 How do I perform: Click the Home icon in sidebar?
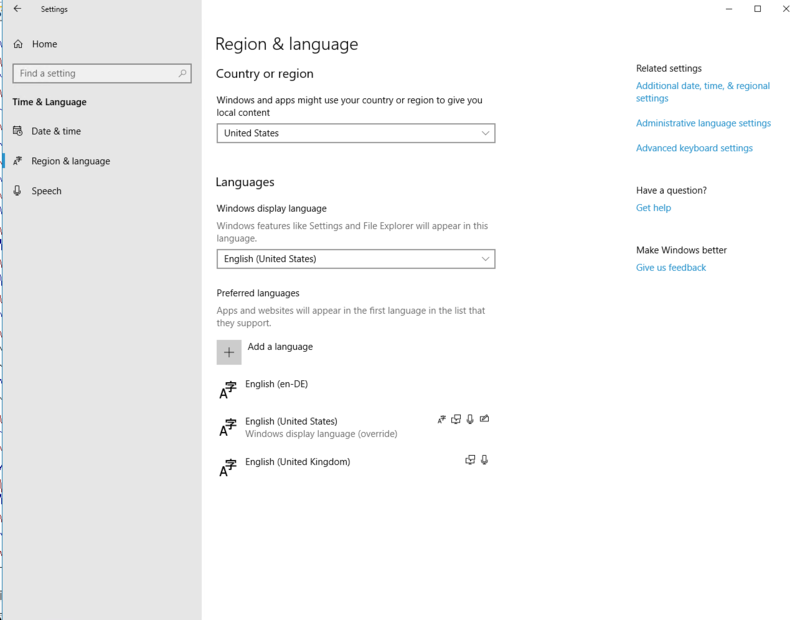(19, 44)
